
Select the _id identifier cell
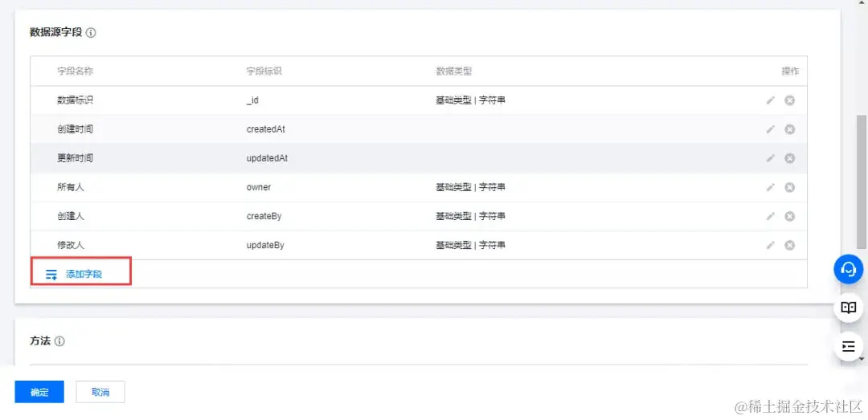253,100
